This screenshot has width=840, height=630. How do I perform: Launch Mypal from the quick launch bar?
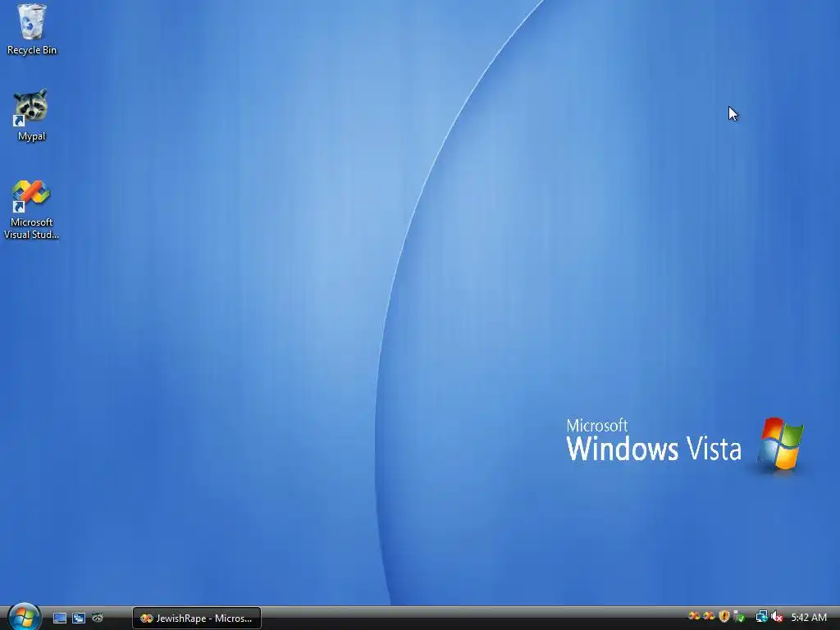tap(98, 618)
